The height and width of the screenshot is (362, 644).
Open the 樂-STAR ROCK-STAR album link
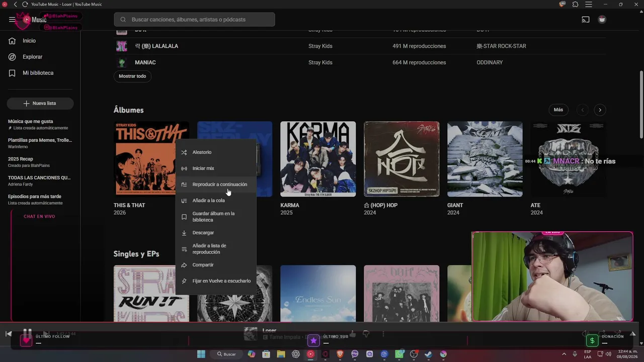[501, 46]
